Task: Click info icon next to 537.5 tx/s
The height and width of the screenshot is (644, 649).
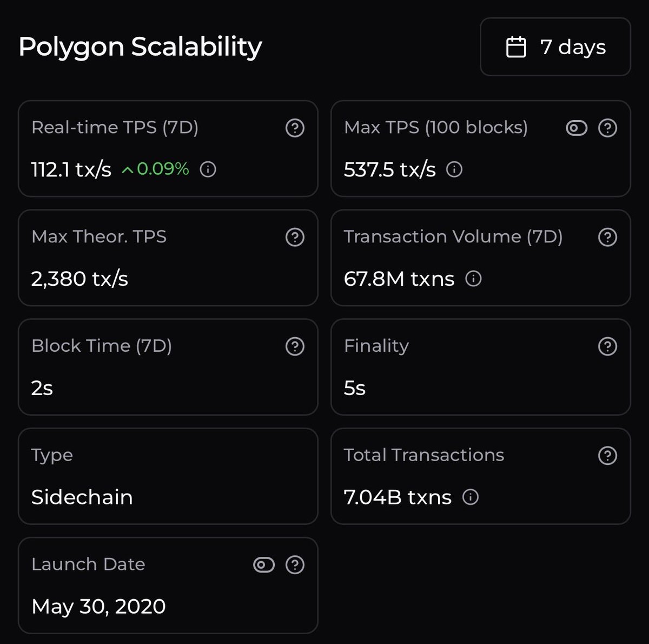Action: click(454, 170)
